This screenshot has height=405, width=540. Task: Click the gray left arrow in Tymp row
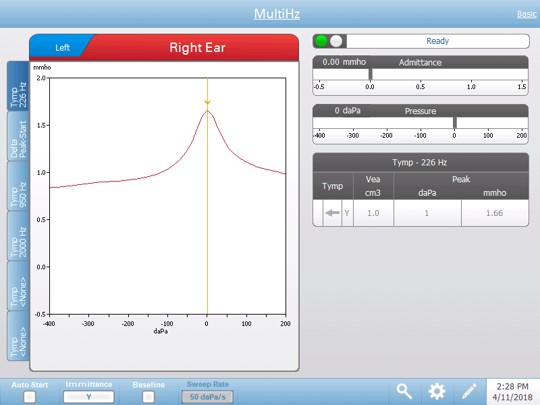[x=332, y=213]
